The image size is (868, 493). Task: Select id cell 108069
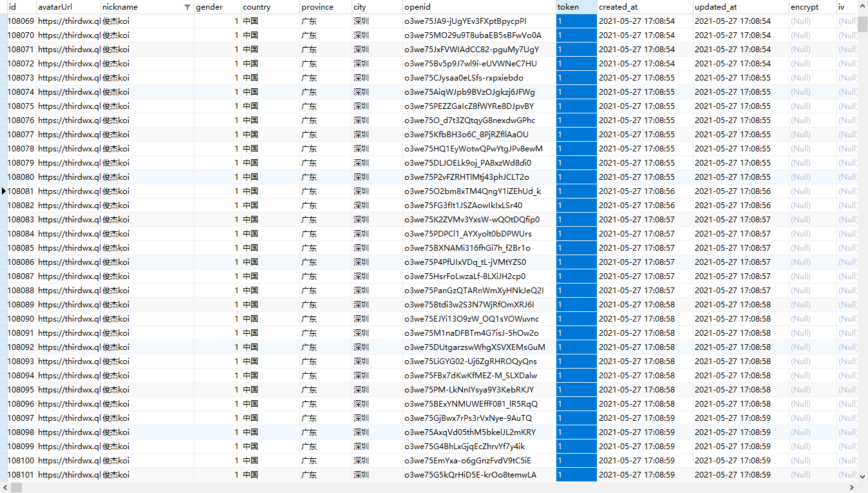pos(21,21)
